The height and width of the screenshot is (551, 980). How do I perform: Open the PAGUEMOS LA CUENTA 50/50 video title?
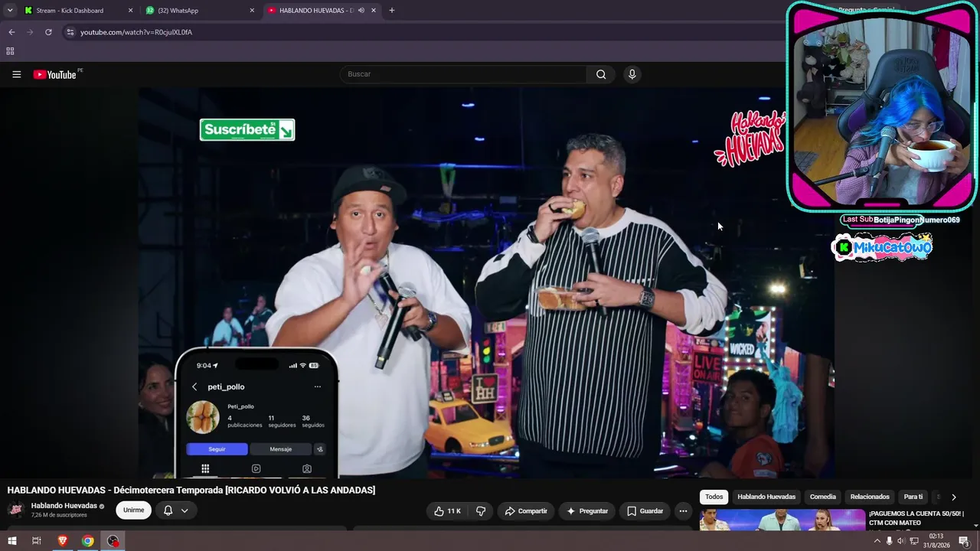(916, 518)
